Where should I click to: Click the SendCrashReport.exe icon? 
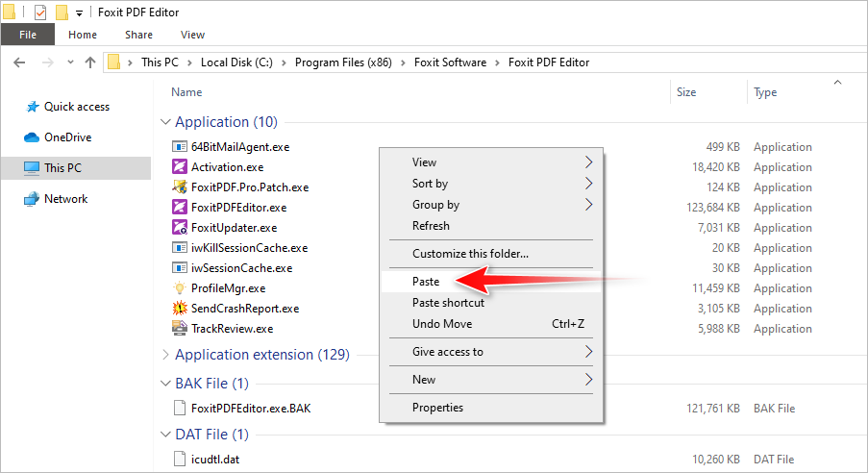179,309
